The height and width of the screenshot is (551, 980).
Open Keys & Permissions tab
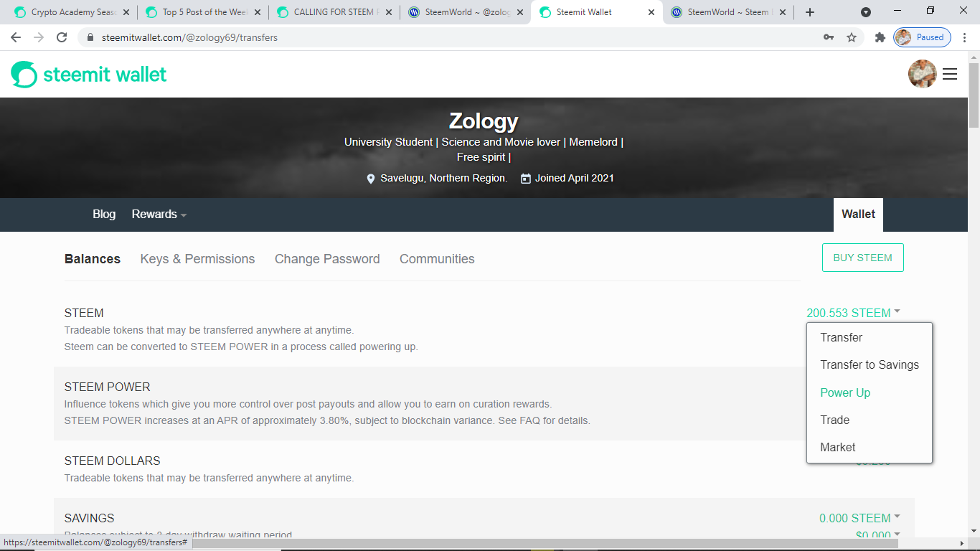(197, 259)
